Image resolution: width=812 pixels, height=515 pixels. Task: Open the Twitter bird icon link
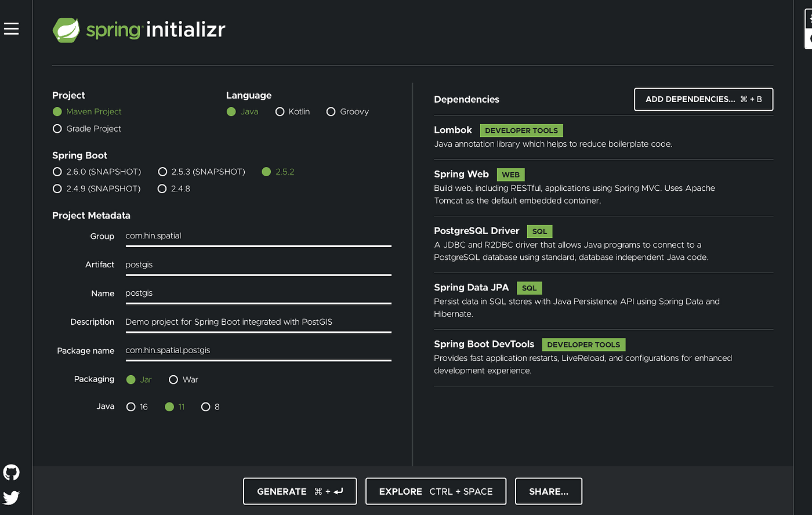coord(11,498)
